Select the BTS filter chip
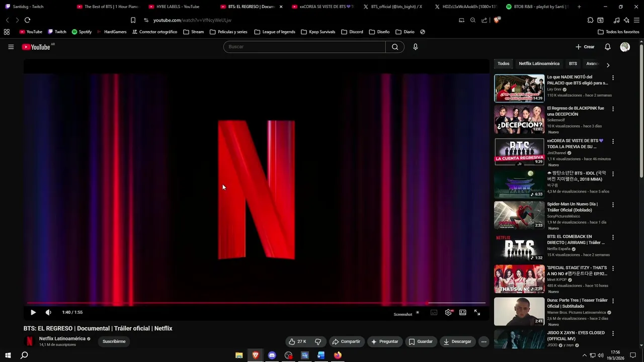The image size is (644, 362). pyautogui.click(x=573, y=64)
